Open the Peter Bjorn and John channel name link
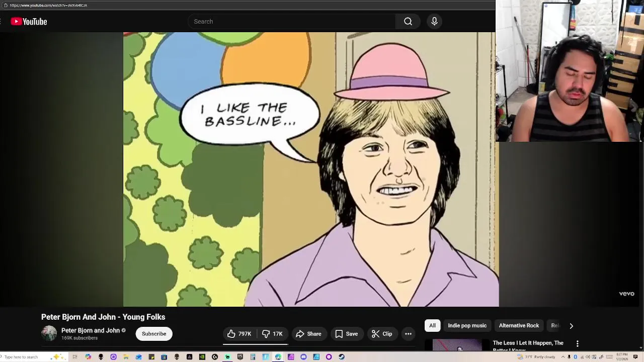The height and width of the screenshot is (362, 644). click(91, 330)
